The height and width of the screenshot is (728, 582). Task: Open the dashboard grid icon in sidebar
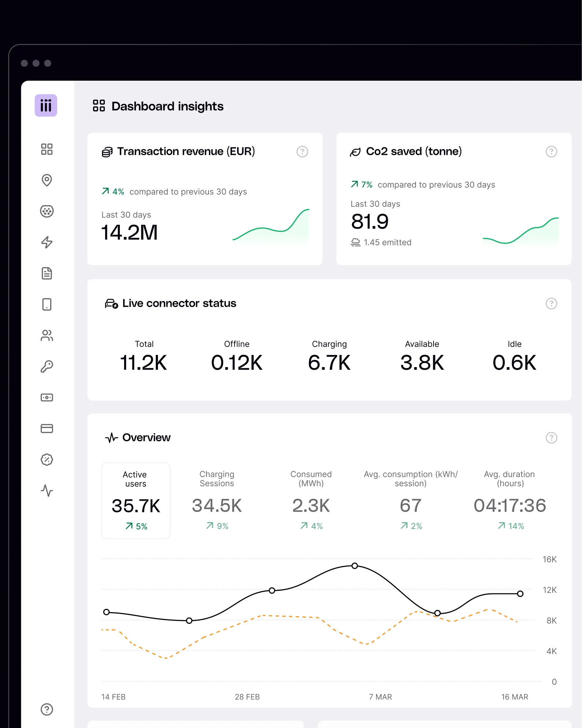[47, 149]
